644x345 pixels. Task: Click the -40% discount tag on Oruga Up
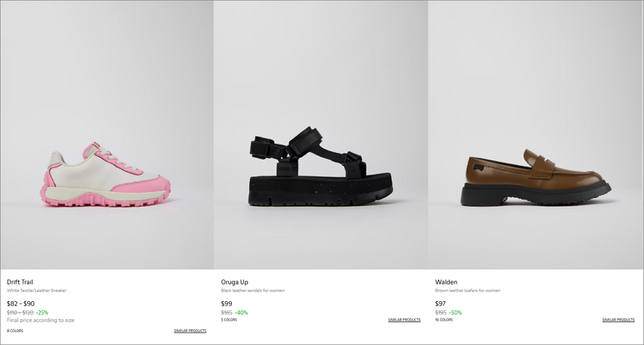pyautogui.click(x=241, y=312)
